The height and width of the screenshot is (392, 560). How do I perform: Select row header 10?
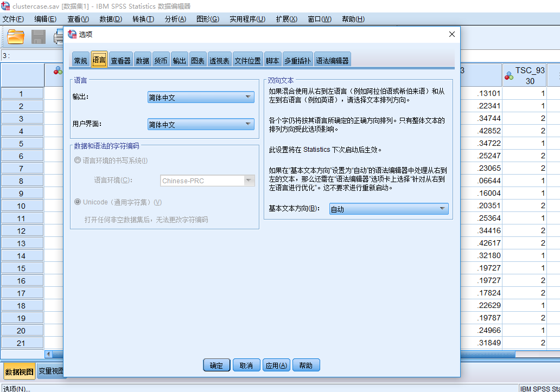click(21, 206)
